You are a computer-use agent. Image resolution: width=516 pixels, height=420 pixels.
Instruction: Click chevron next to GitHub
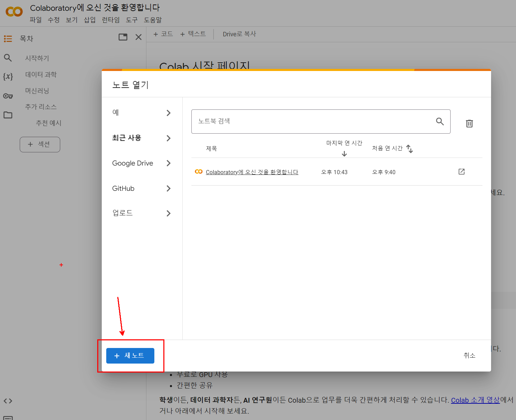(169, 188)
